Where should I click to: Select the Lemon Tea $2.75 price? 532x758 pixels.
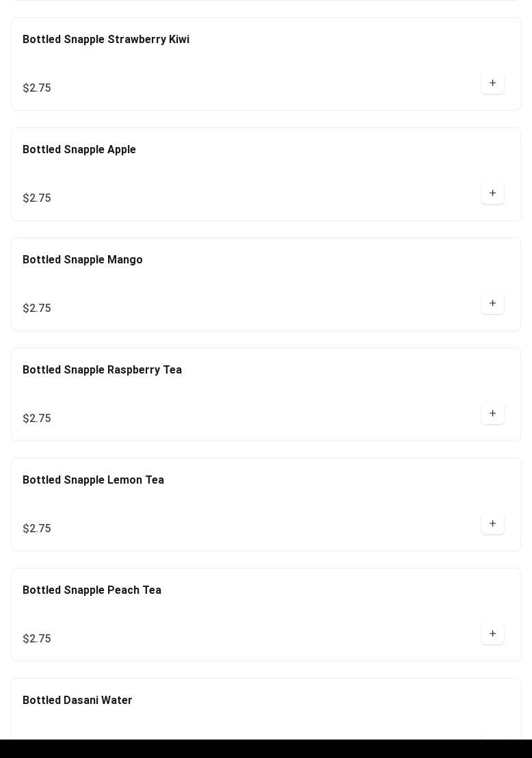37,529
